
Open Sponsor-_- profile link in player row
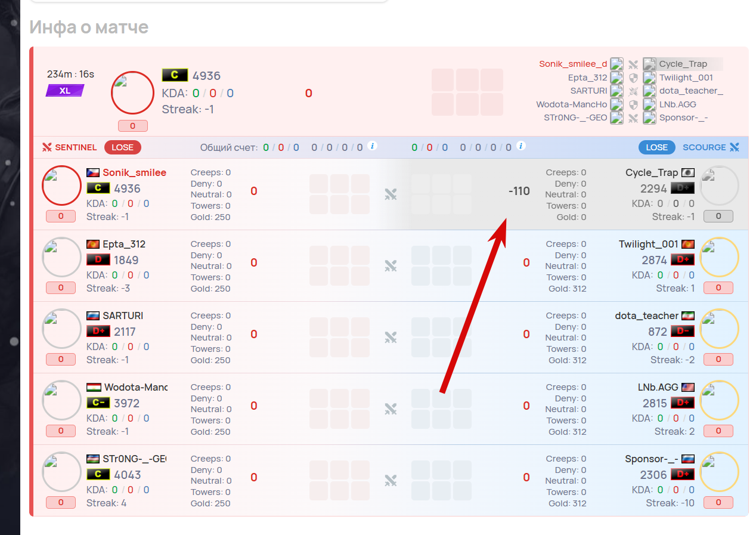tap(652, 459)
